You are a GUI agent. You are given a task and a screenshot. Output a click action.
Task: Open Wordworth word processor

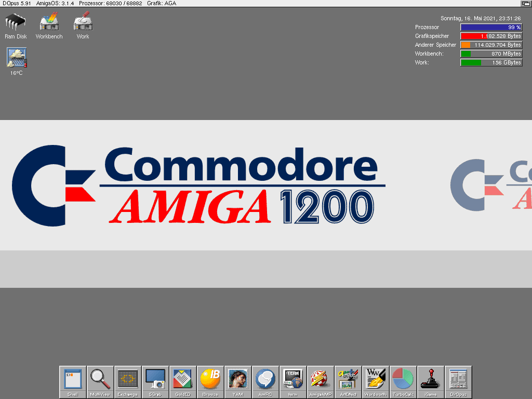point(375,382)
